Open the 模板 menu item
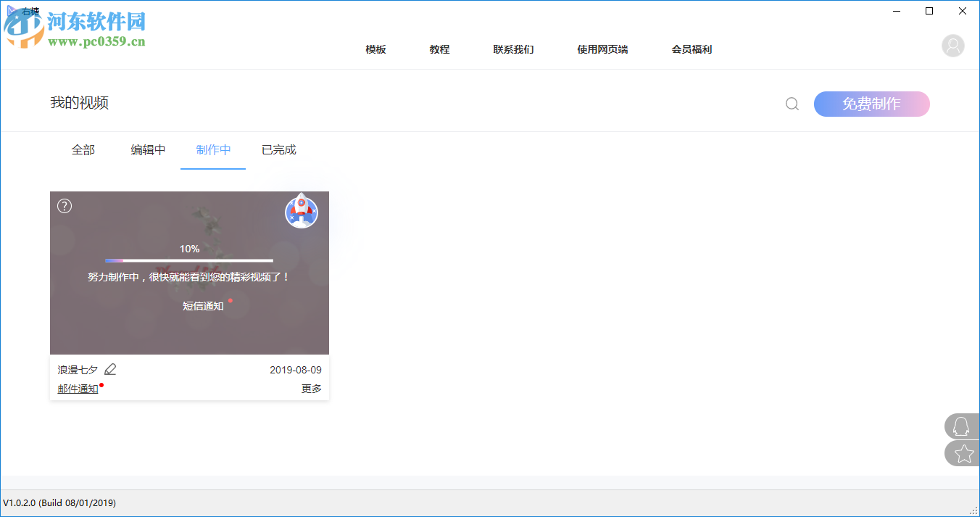Image resolution: width=980 pixels, height=517 pixels. click(x=375, y=49)
